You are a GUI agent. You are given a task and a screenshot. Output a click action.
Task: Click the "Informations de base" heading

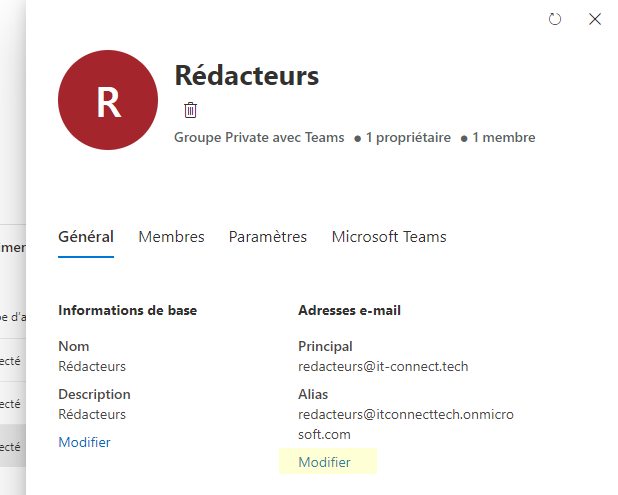coord(127,310)
